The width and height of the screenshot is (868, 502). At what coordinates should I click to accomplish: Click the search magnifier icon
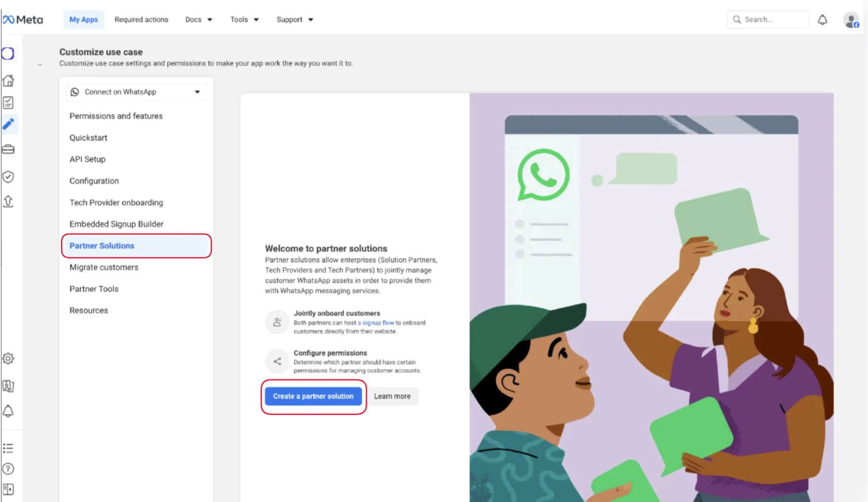[737, 20]
